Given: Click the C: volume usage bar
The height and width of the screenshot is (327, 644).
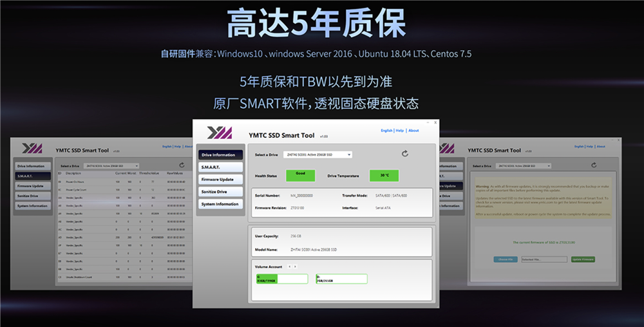Looking at the screenshot, I should tap(282, 279).
